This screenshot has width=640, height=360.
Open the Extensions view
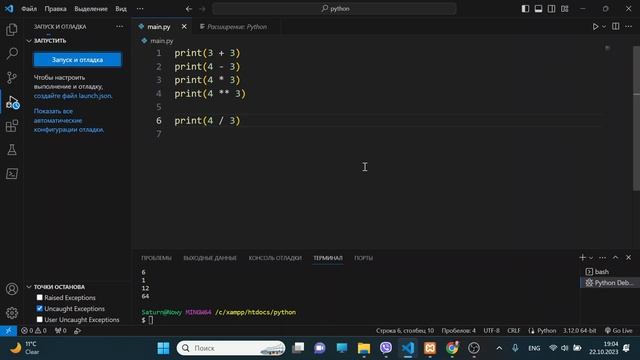coord(12,126)
